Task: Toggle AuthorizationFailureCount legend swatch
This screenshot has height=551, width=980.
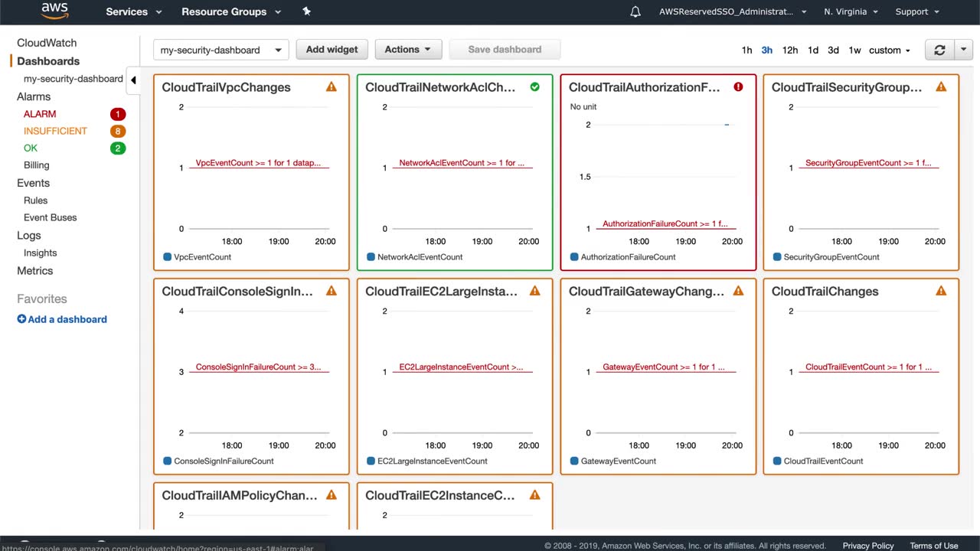Action: tap(574, 257)
